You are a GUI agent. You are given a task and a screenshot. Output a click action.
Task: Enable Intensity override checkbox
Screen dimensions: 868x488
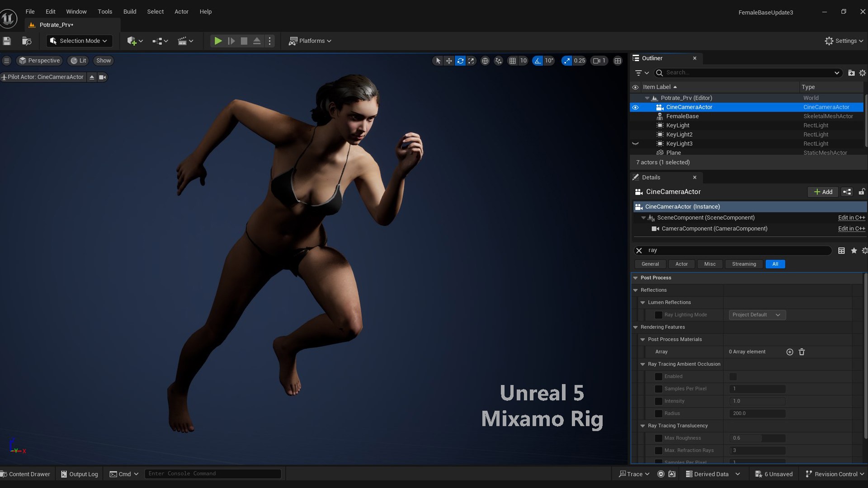coord(659,401)
